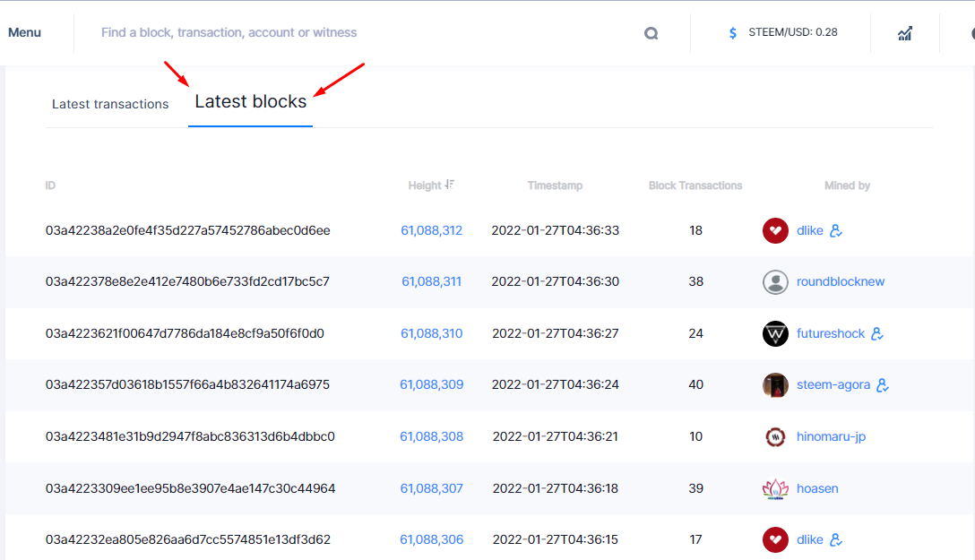The image size is (975, 560).
Task: Open block height 61,088,307
Action: [x=432, y=488]
